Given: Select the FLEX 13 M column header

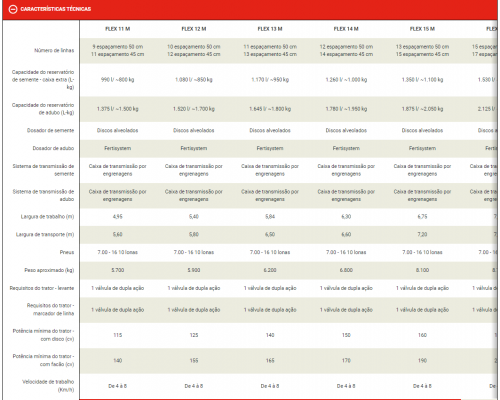Looking at the screenshot, I should click(270, 29).
